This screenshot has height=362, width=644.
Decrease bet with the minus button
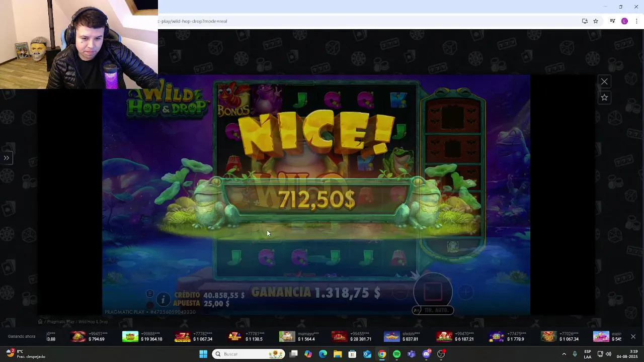pos(400,293)
